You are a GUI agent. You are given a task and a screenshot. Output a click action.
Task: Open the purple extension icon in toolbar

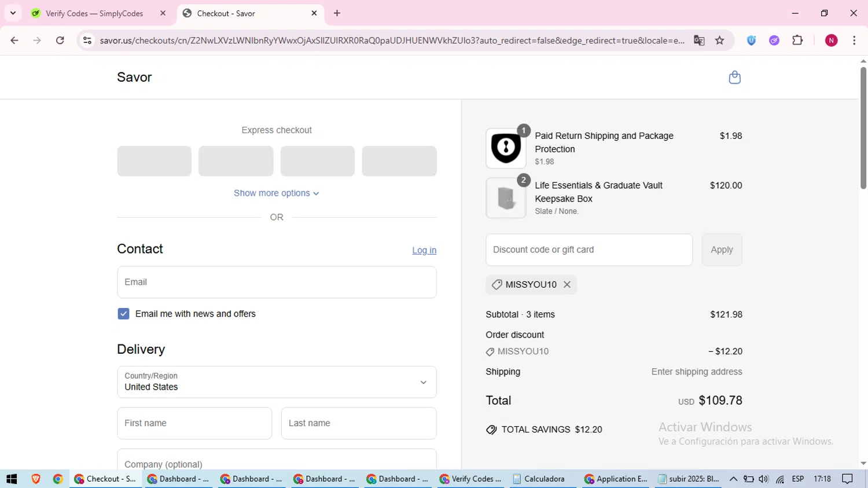[774, 41]
